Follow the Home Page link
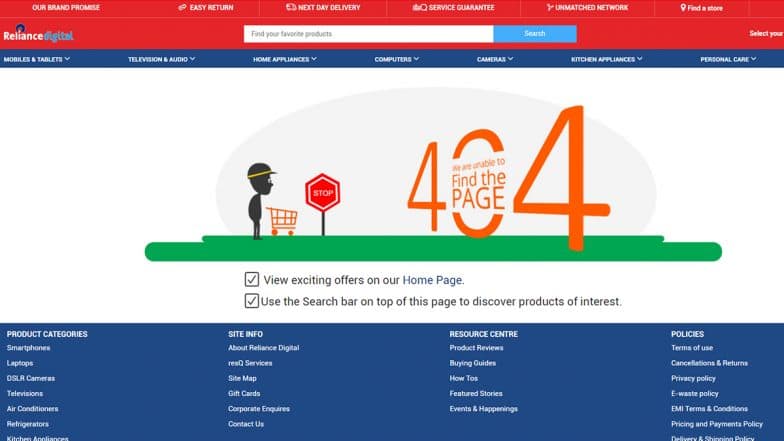Screen dimensions: 784x441 click(x=432, y=280)
